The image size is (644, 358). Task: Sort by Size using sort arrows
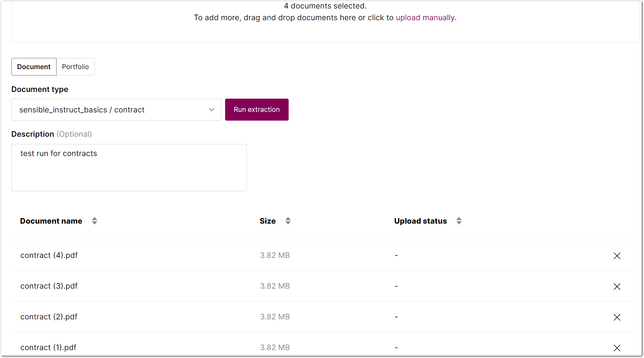(x=288, y=221)
